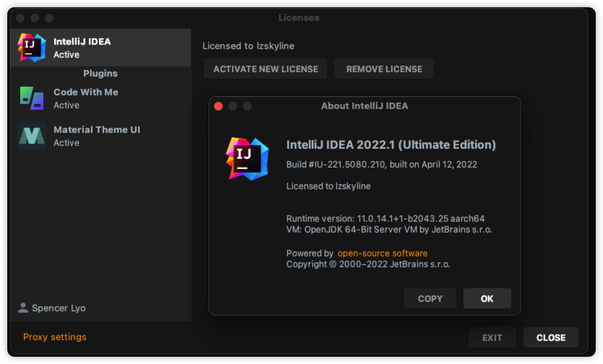Click the Active status under Code With Me
Image resolution: width=603 pixels, height=364 pixels.
pyautogui.click(x=66, y=105)
